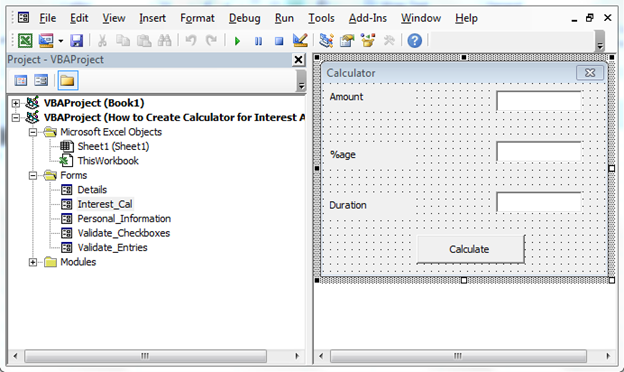The height and width of the screenshot is (372, 624).
Task: Open the Debug menu
Action: [244, 18]
